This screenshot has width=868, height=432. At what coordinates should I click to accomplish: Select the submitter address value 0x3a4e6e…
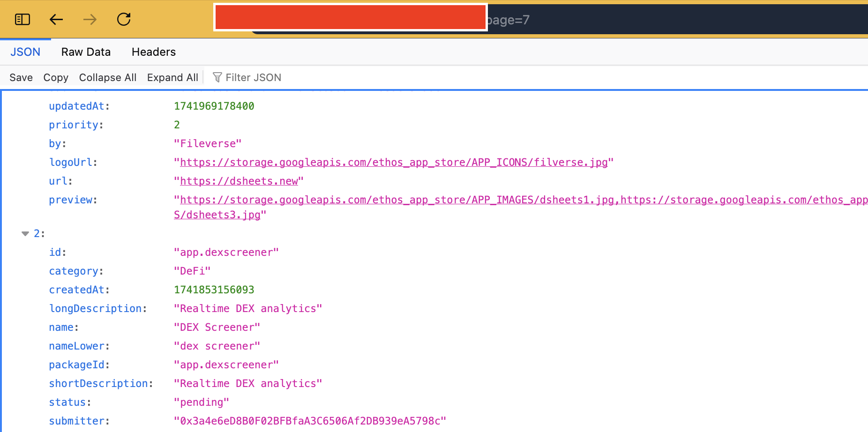310,421
